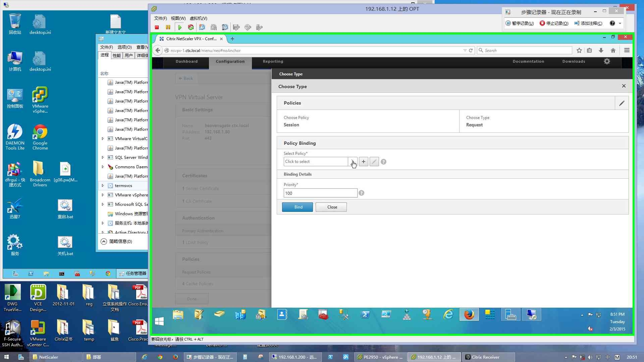Viewport: 644px width, 362px height.
Task: Open Firefox downloads arrow icon
Action: 601,50
